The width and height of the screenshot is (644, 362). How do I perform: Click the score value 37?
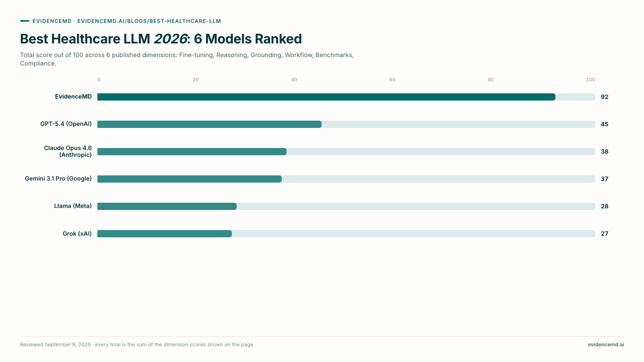[x=605, y=179]
